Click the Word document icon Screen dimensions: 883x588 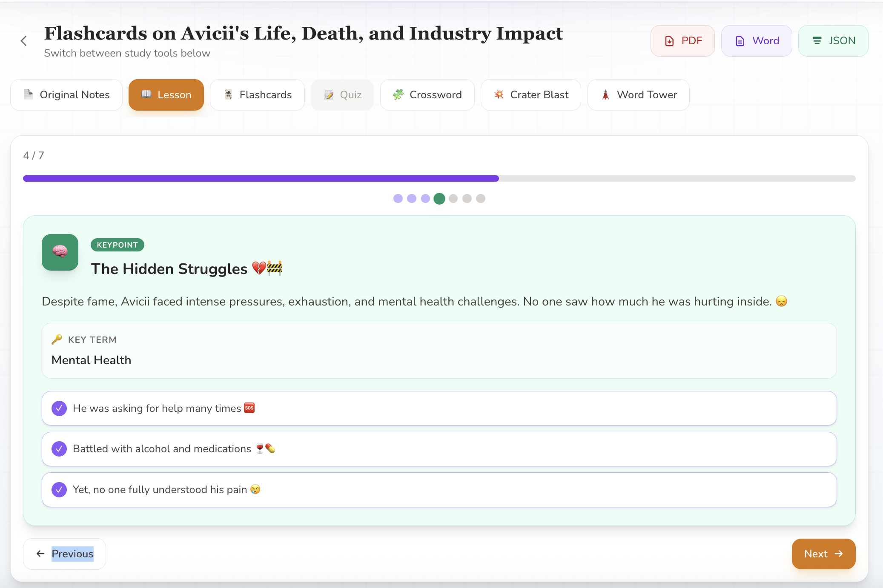[x=740, y=41]
